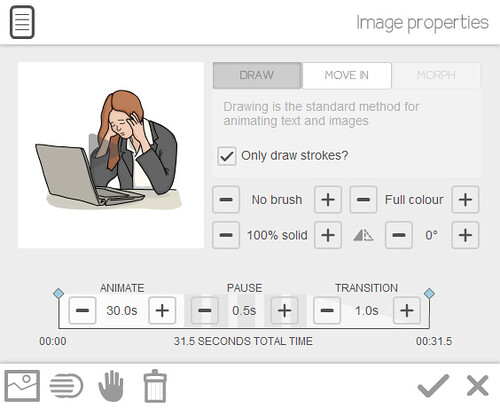Screen dimensions: 500x408
Task: Click the 31.5 SECONDS TOTAL TIME label
Action: [x=243, y=341]
